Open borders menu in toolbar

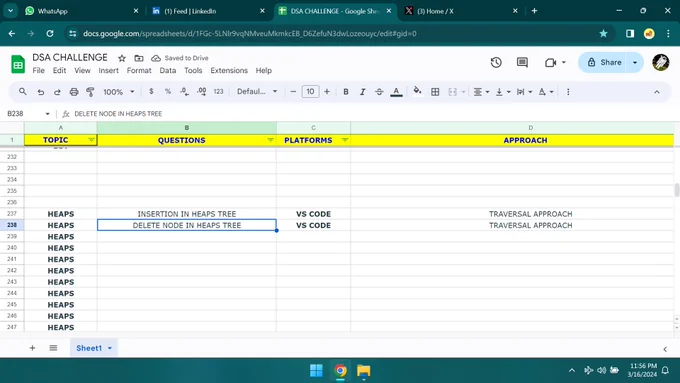click(435, 92)
